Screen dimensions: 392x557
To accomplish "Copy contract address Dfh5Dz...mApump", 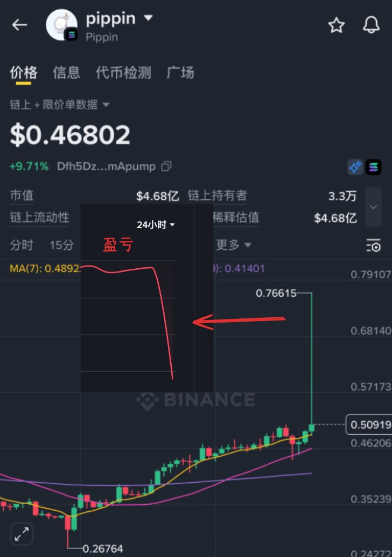I will coord(166,166).
